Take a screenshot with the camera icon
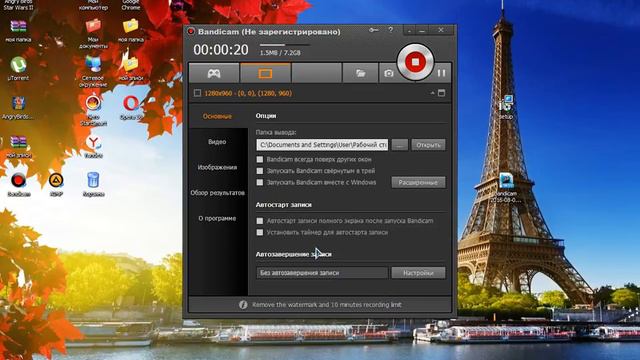640x360 pixels. coord(389,73)
